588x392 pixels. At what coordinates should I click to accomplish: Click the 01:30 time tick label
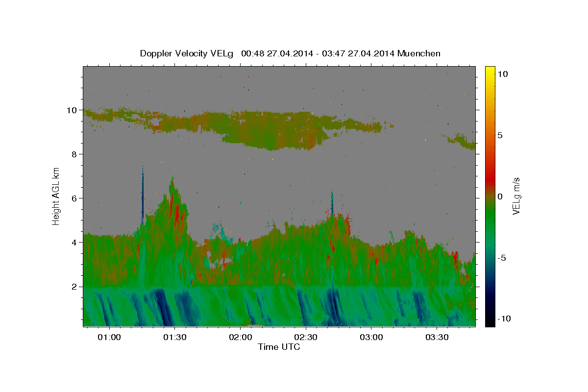tap(174, 337)
